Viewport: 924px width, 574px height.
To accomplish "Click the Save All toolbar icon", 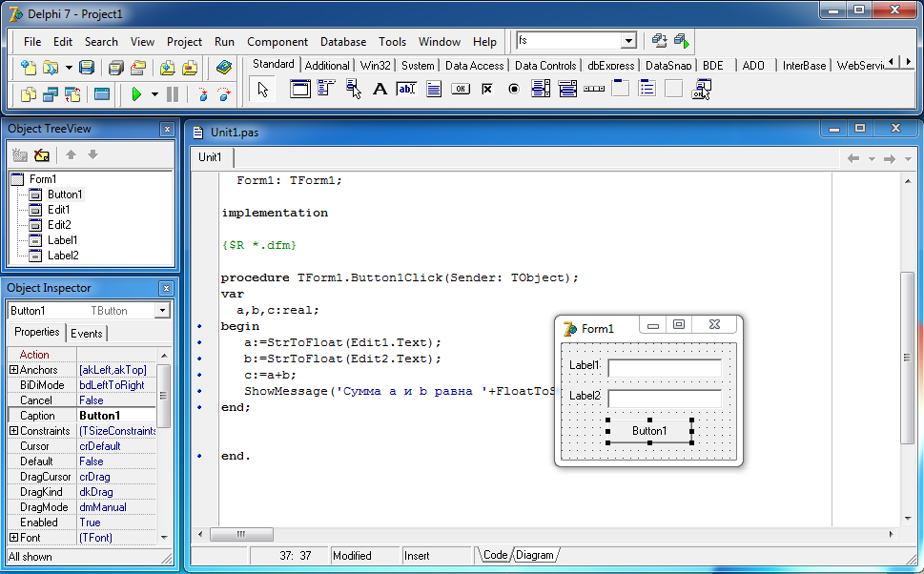I will pos(116,68).
